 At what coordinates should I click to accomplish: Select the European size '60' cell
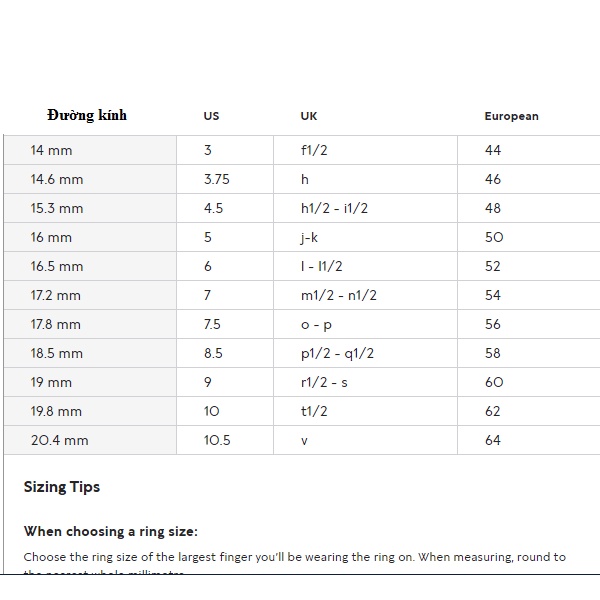coord(493,382)
